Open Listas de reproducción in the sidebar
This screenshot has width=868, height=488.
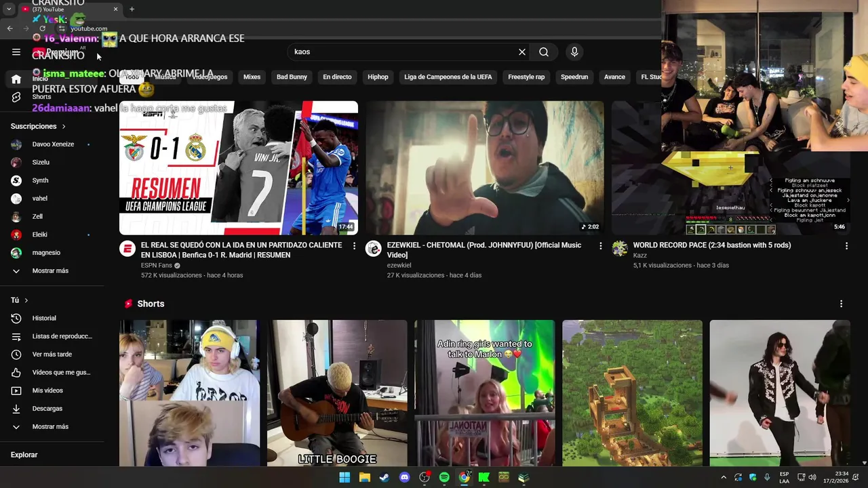click(x=52, y=336)
